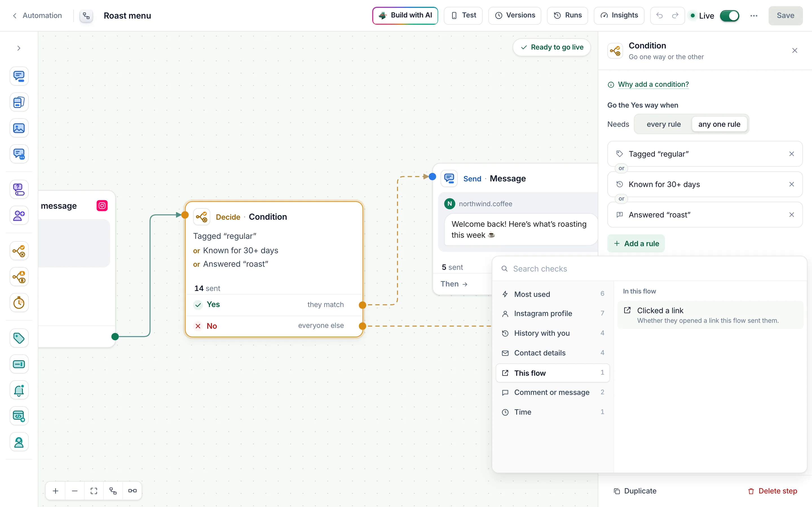The width and height of the screenshot is (812, 507).
Task: Open the 'Why add a condition?' link
Action: (x=653, y=84)
